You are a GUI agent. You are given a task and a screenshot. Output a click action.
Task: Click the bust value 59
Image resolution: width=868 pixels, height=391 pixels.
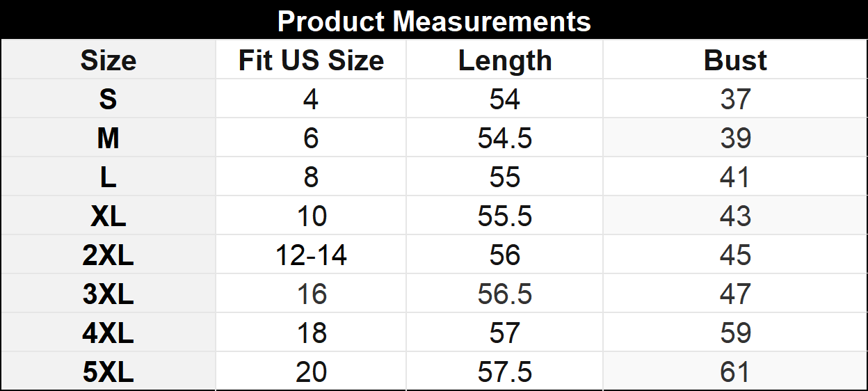tap(735, 333)
